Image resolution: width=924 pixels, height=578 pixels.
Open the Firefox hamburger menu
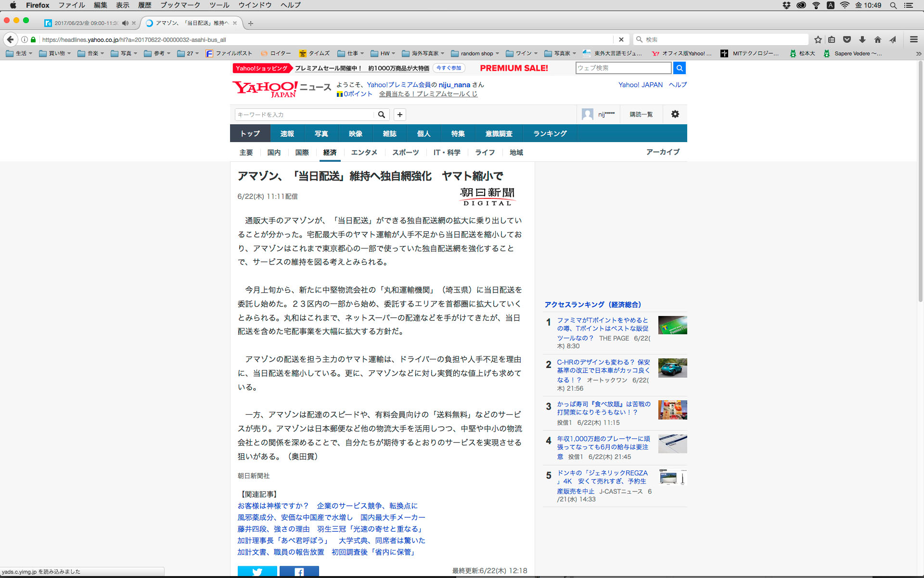(x=913, y=39)
